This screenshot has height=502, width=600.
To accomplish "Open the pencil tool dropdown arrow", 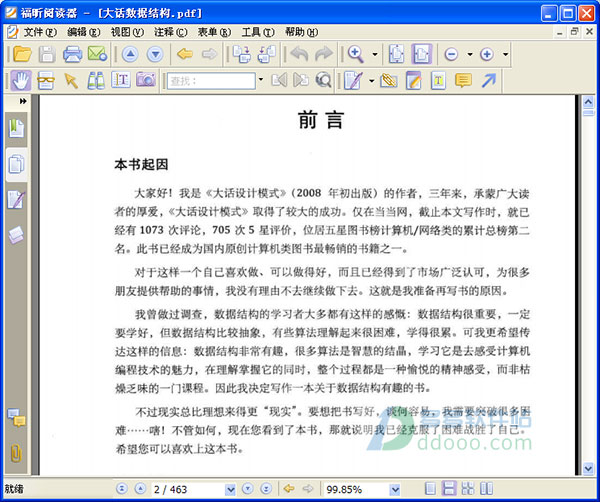I will 371,81.
